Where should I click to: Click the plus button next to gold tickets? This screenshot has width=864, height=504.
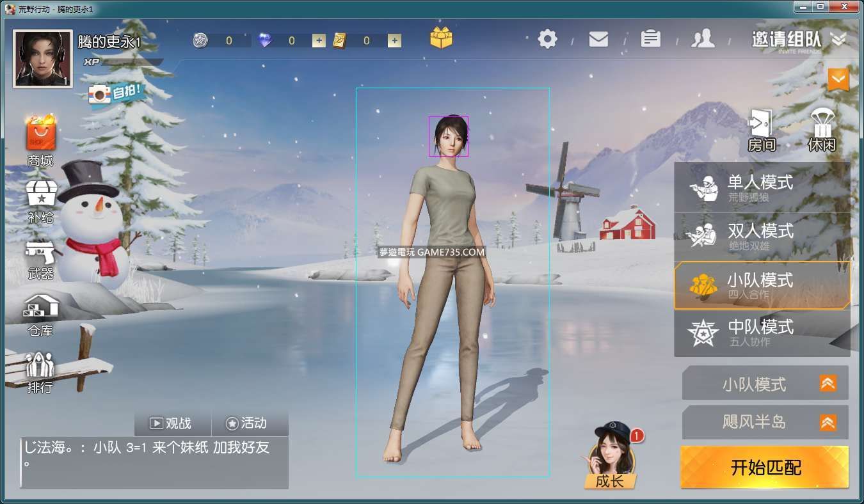(x=394, y=41)
